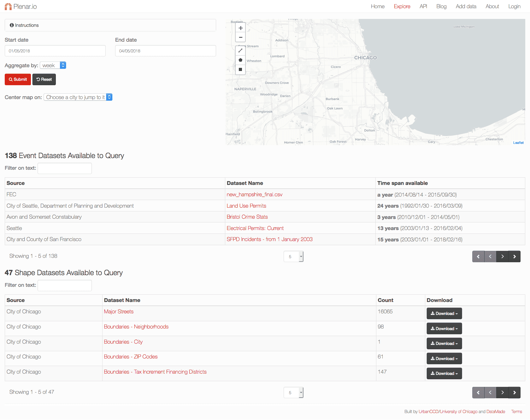Click the End date field

(166, 51)
